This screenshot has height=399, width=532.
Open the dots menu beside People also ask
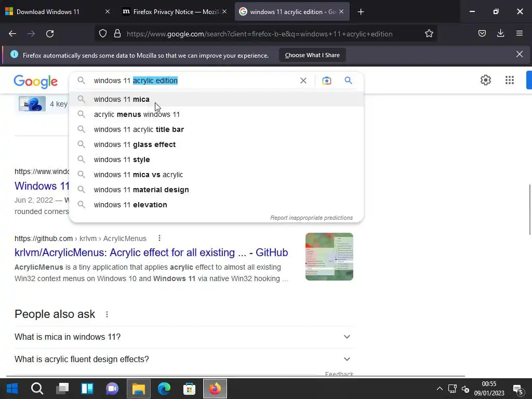(107, 314)
